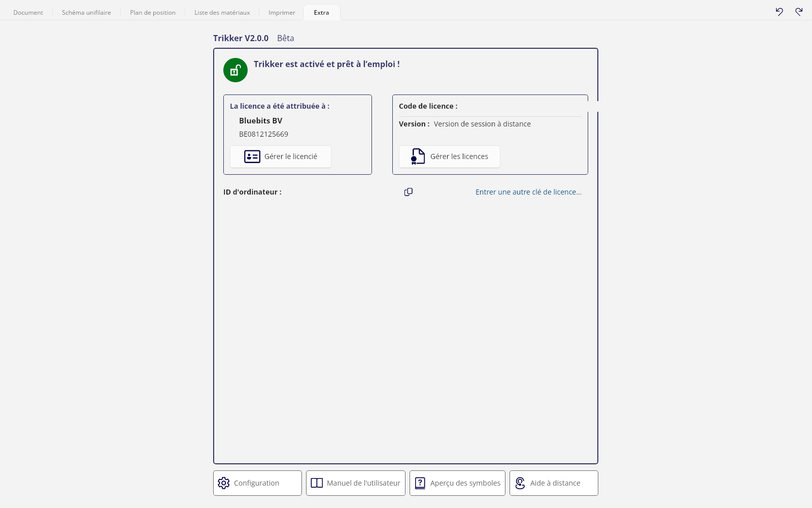Click the undo arrow icon
The width and height of the screenshot is (812, 508).
780,12
